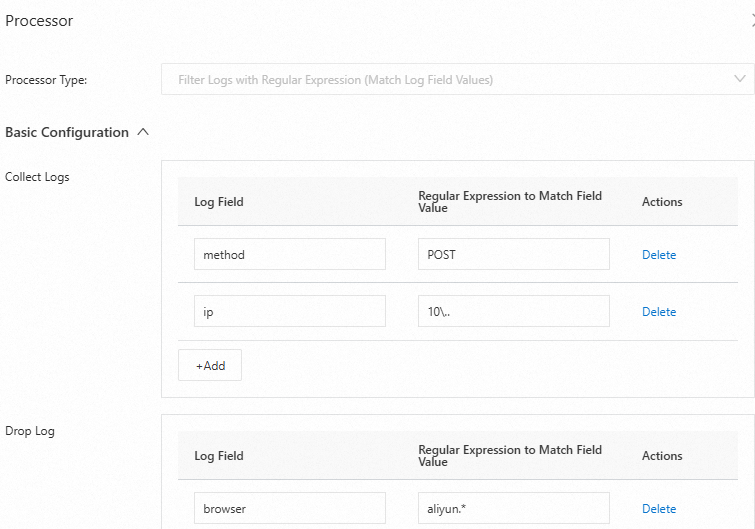This screenshot has width=755, height=529.
Task: Edit the aliyun.* regular expression field
Action: [513, 508]
